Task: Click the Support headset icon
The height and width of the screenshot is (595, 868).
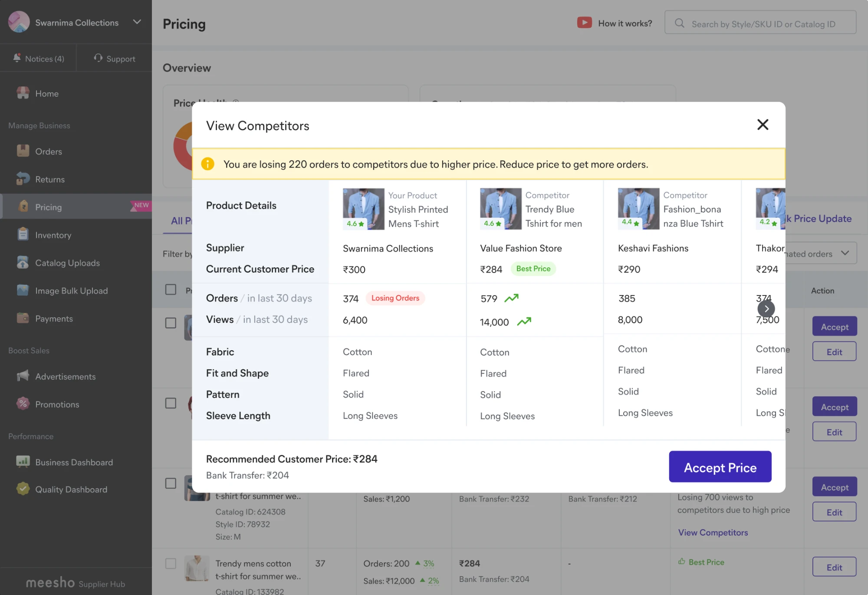Action: click(x=98, y=58)
